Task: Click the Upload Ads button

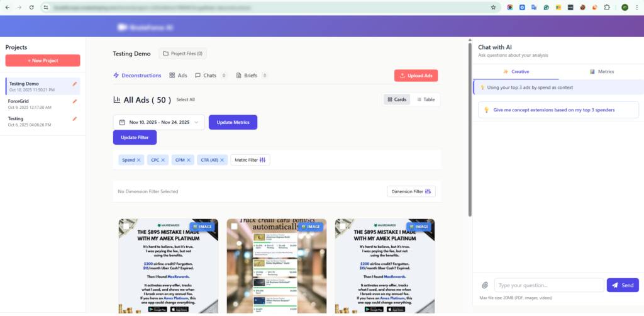Action: pos(416,76)
